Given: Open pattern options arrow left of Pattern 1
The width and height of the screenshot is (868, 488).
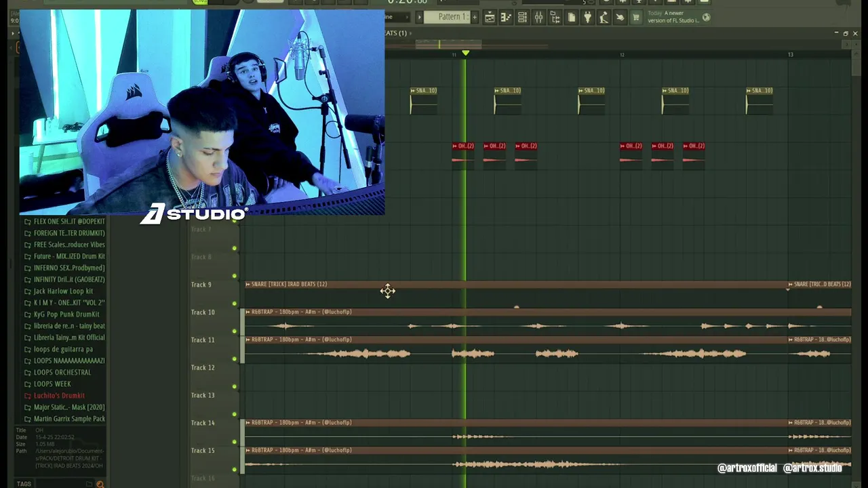Looking at the screenshot, I should point(419,17).
